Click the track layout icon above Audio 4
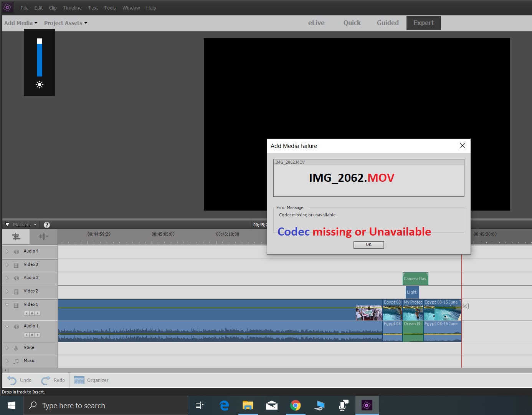 pyautogui.click(x=16, y=236)
